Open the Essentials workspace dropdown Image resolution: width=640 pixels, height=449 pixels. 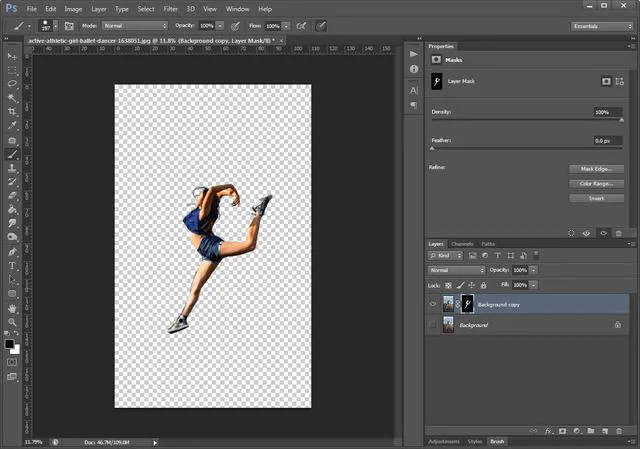click(x=602, y=26)
